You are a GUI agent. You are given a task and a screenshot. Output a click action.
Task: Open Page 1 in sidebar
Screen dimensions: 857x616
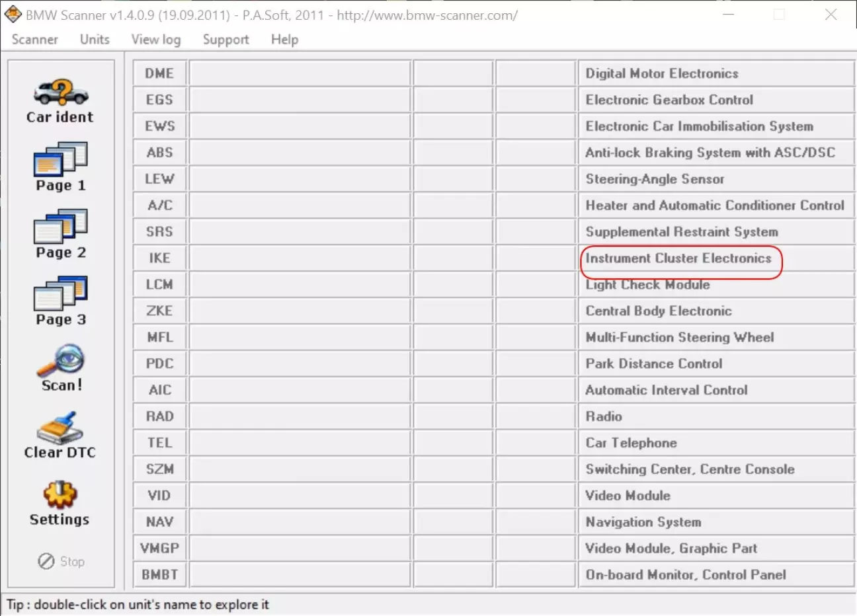pos(60,160)
